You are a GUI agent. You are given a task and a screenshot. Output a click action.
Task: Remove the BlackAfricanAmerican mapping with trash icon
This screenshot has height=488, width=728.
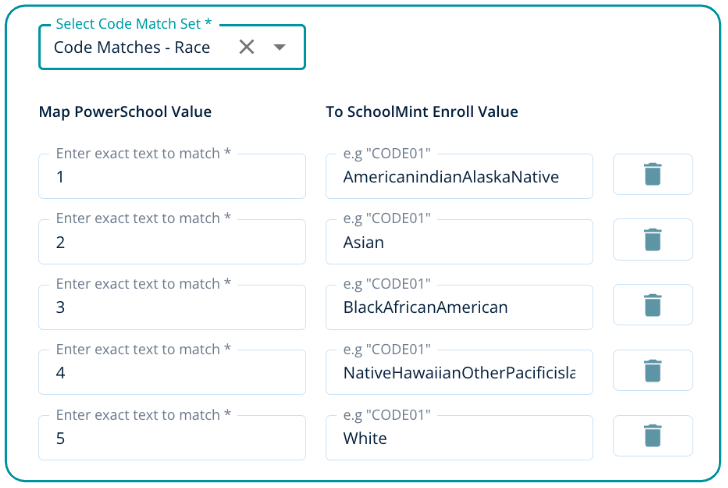pos(652,306)
